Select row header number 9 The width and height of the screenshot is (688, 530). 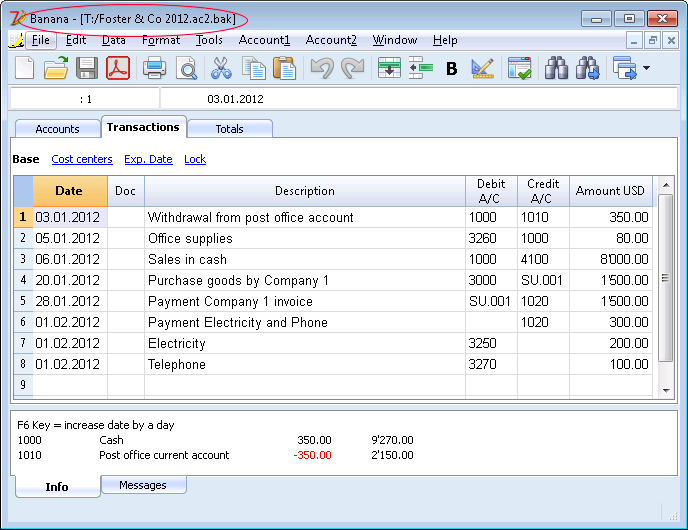click(x=23, y=385)
